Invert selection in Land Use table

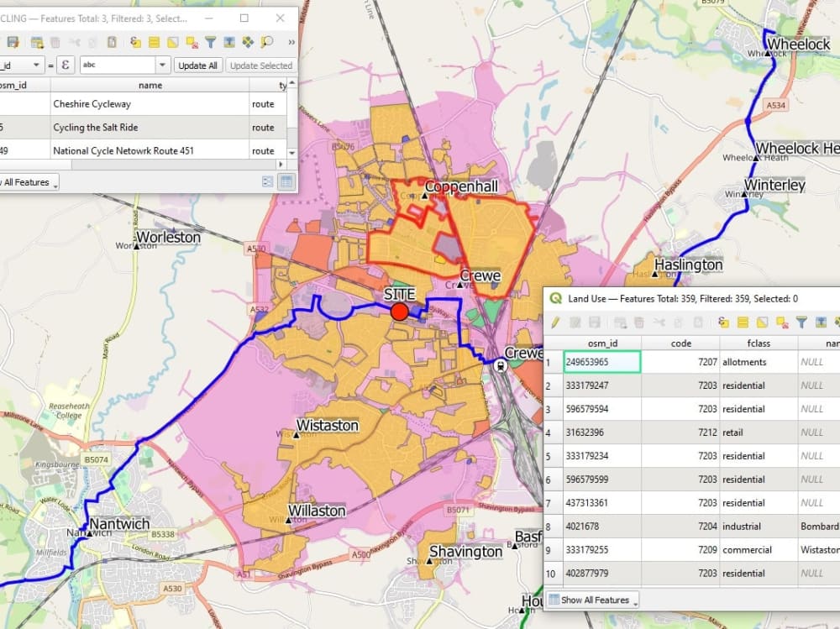click(762, 322)
